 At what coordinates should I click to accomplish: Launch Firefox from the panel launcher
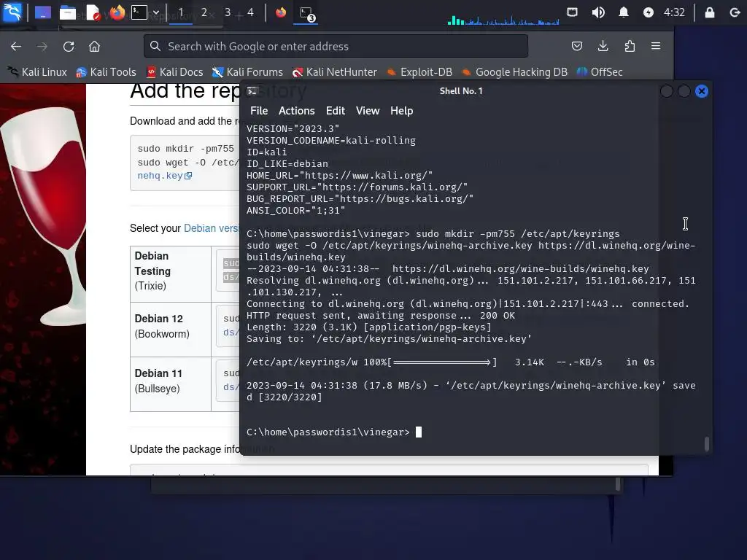(117, 12)
